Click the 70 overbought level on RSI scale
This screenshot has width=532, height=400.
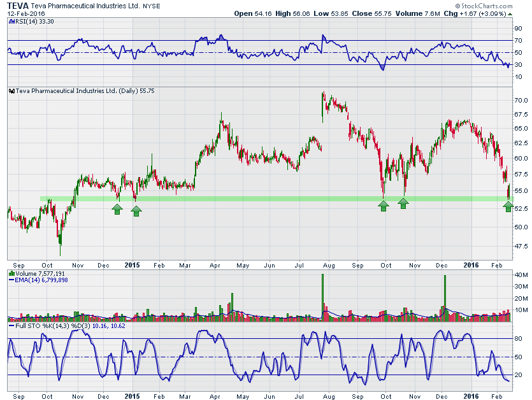[518, 41]
